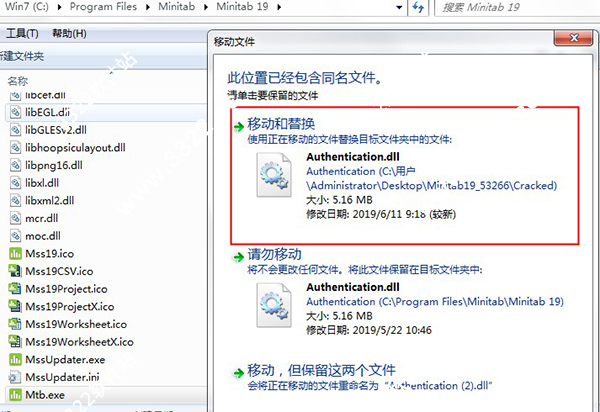The height and width of the screenshot is (412, 600).
Task: Select the Mss19.ico file name
Action: pos(50,253)
